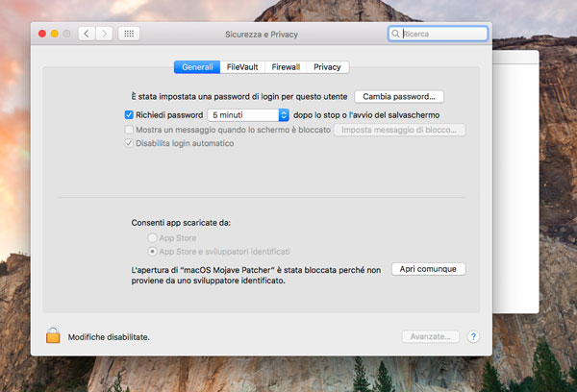Click the password di login status text
Screen dimensions: 577x392
coord(239,97)
